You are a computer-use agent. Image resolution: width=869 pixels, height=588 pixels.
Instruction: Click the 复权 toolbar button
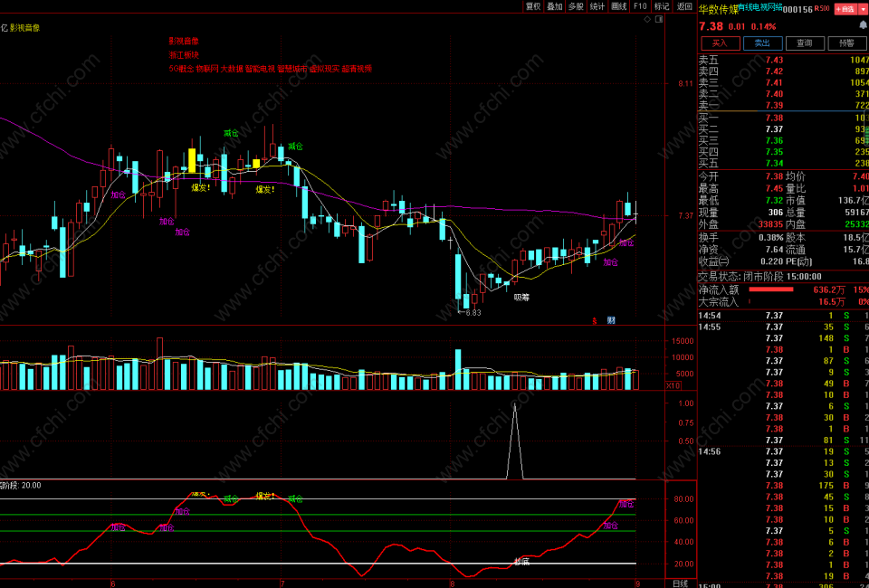pyautogui.click(x=532, y=6)
